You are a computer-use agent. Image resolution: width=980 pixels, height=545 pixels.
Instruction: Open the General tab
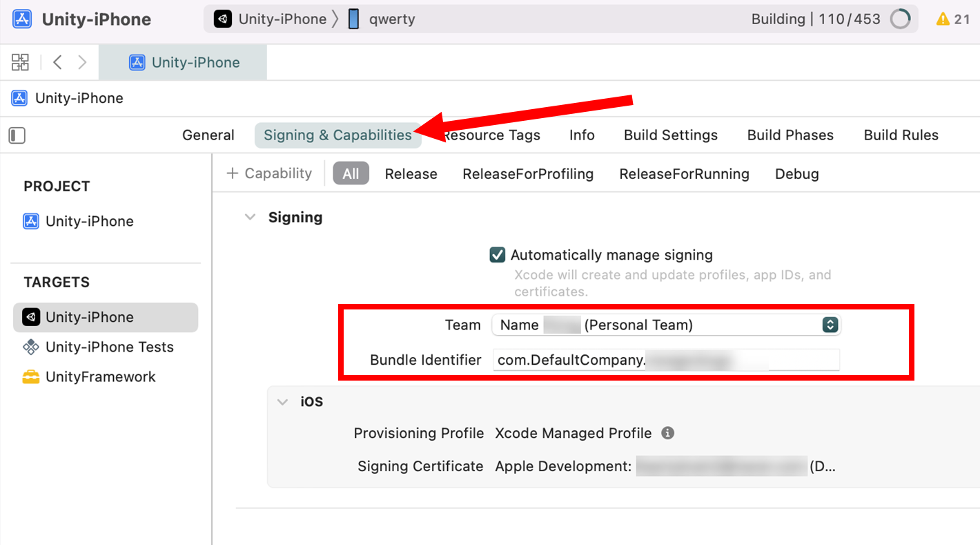click(x=208, y=135)
